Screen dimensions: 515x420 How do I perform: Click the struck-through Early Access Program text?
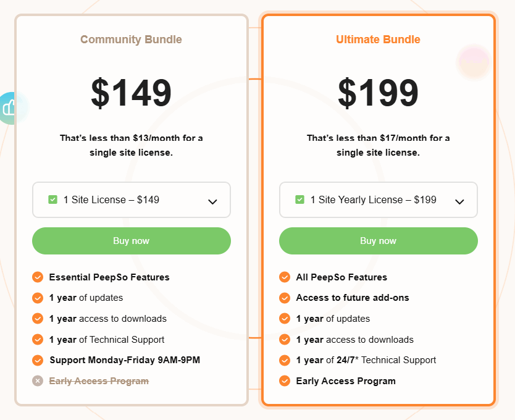pyautogui.click(x=99, y=381)
